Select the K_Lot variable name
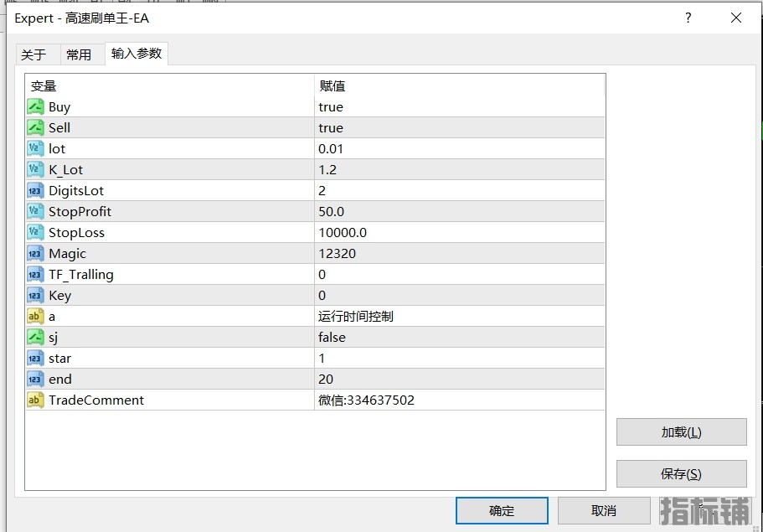 click(x=65, y=170)
